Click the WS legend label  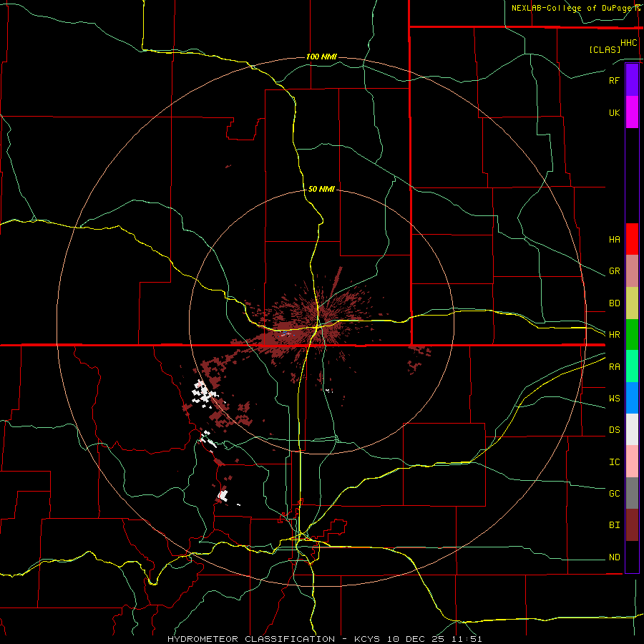click(x=614, y=398)
